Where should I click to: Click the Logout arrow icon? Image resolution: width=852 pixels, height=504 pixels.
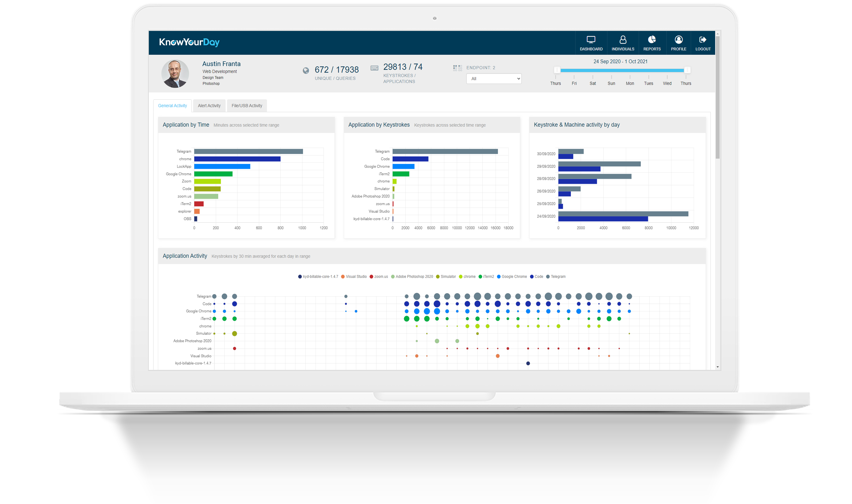[x=702, y=40]
